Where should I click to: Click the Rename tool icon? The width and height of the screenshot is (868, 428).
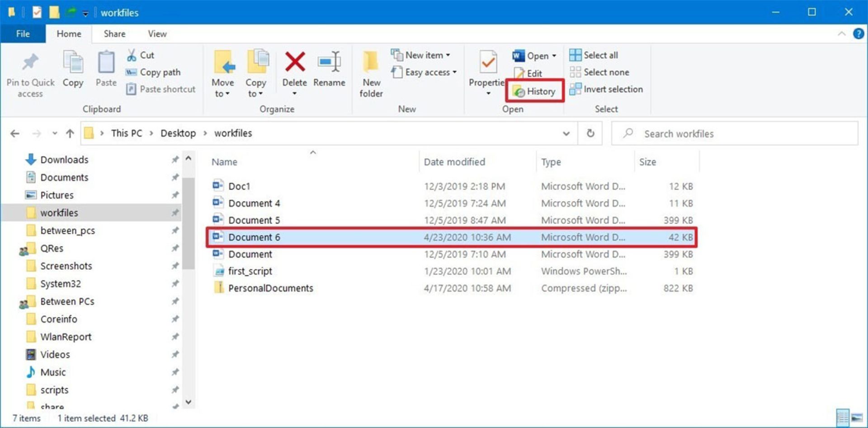point(329,62)
